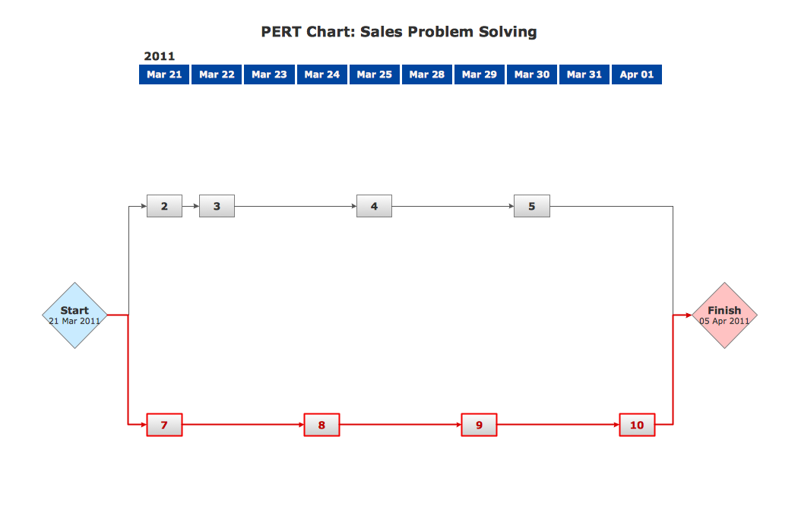This screenshot has height=532, width=798.
Task: Click the Mar 22 date header
Action: coord(217,74)
